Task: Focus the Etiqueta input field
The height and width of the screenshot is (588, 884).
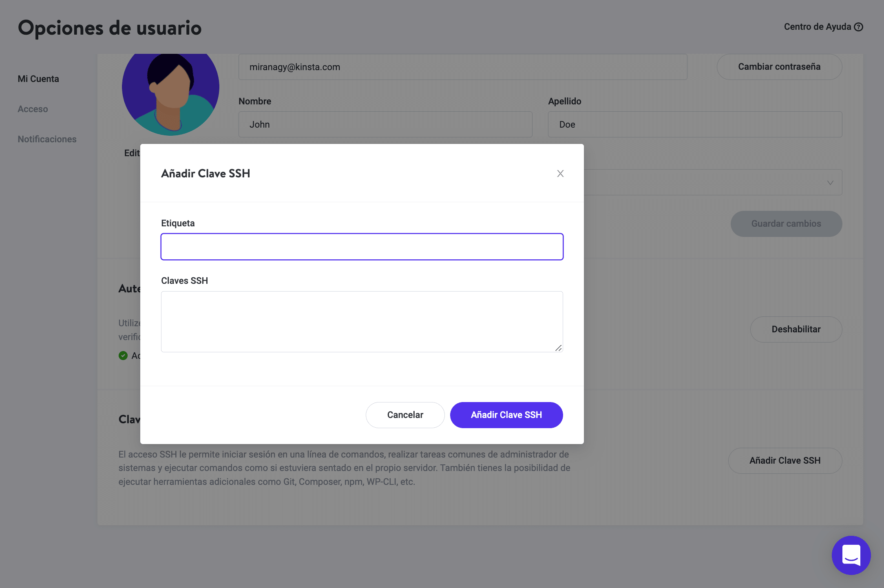Action: [x=362, y=247]
